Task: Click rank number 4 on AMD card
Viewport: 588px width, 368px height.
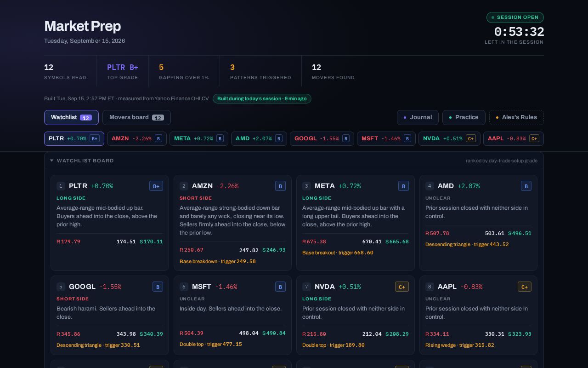Action: click(x=430, y=186)
